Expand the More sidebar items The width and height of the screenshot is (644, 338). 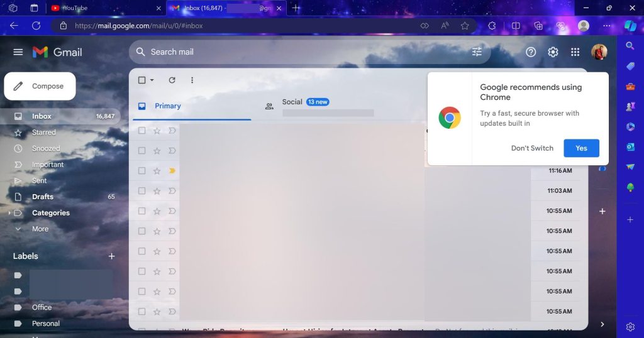pyautogui.click(x=40, y=229)
